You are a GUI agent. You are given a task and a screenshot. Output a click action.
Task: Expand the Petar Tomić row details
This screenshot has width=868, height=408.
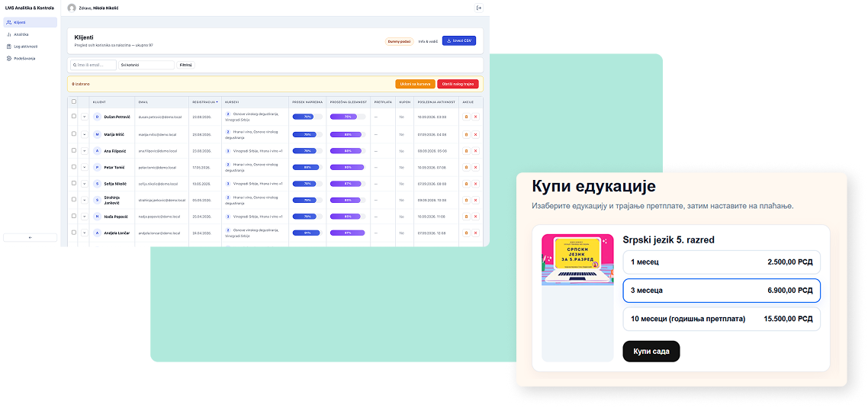click(84, 167)
